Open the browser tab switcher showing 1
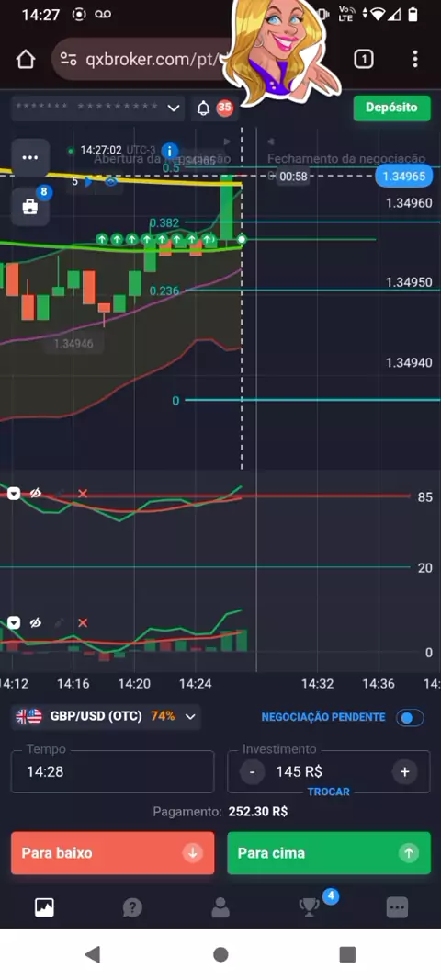The image size is (441, 980). coord(364,60)
